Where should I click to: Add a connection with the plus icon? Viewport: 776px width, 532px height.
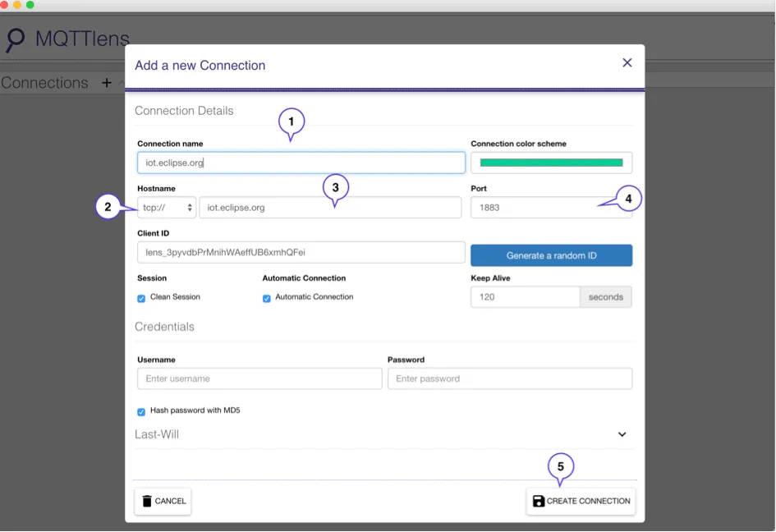(x=107, y=83)
